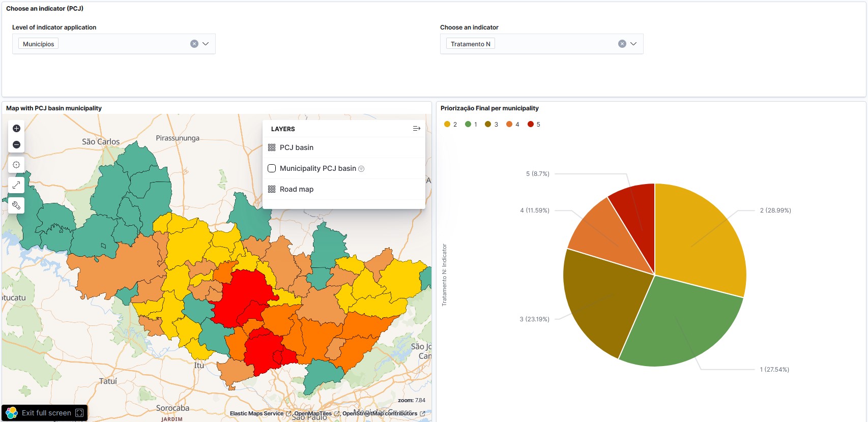Expand the map to full screen
Viewport: 868px width, 422px height.
[x=16, y=185]
